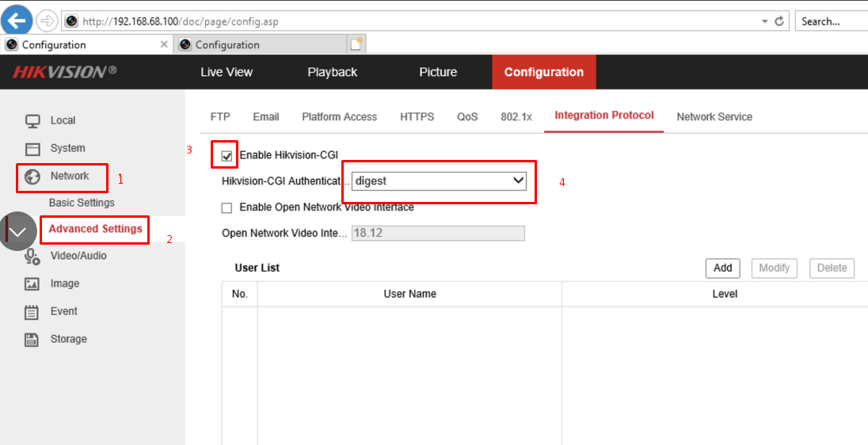Expand Network section in sidebar
868x445 pixels.
pyautogui.click(x=69, y=176)
